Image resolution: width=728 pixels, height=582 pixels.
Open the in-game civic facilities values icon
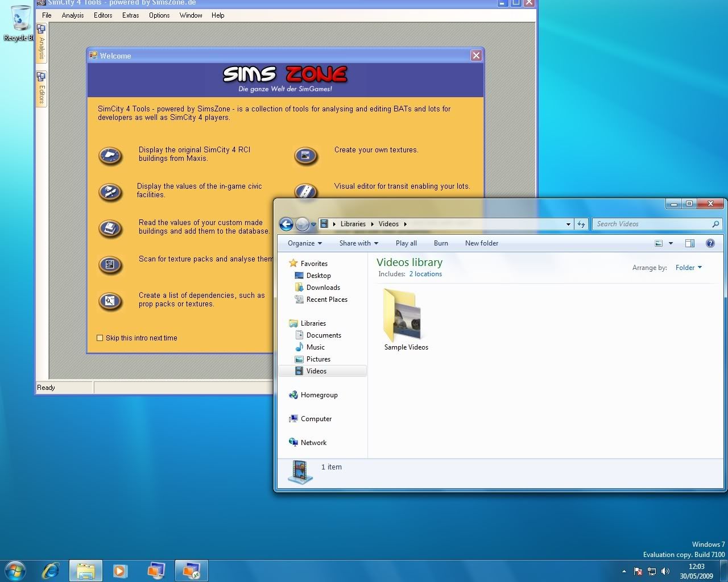pos(110,192)
